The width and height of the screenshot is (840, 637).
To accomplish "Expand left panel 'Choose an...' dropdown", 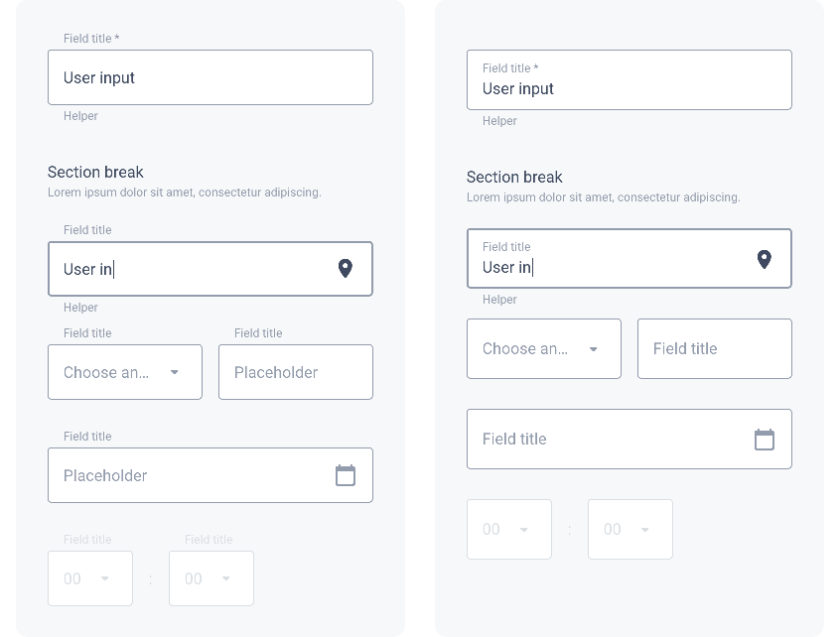I will tap(125, 372).
